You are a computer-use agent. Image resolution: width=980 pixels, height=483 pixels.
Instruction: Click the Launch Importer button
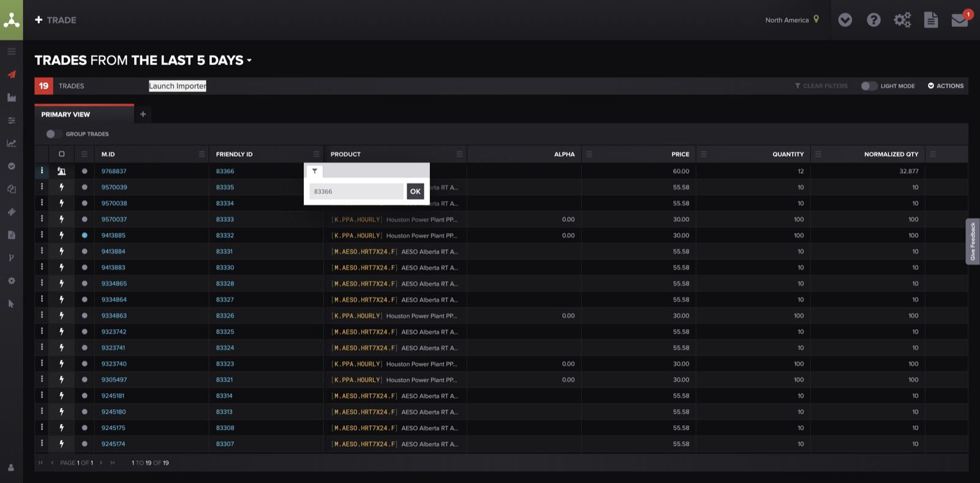tap(178, 86)
